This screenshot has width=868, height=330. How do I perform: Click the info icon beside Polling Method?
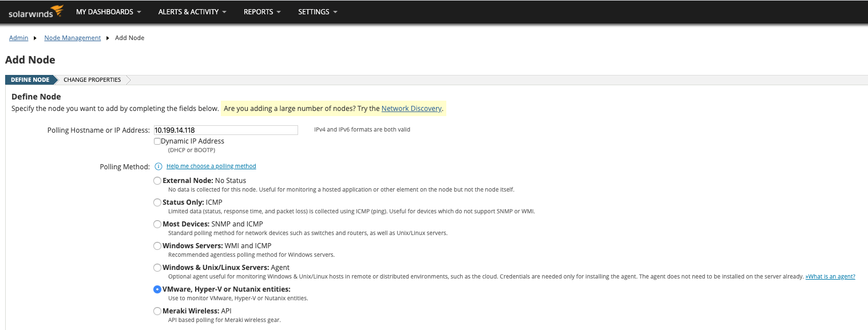click(158, 166)
